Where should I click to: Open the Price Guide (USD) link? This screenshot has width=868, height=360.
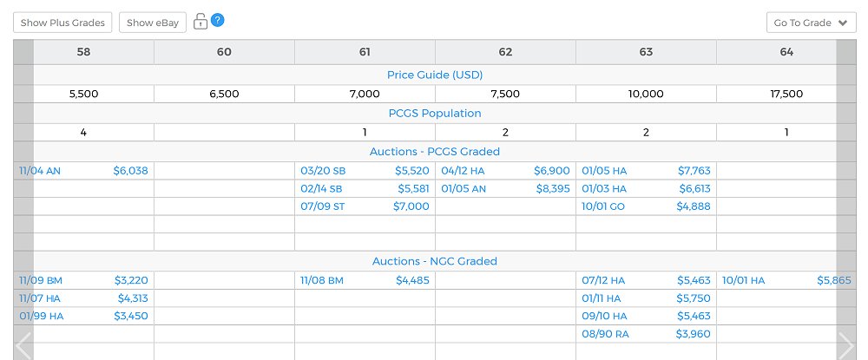pyautogui.click(x=435, y=75)
